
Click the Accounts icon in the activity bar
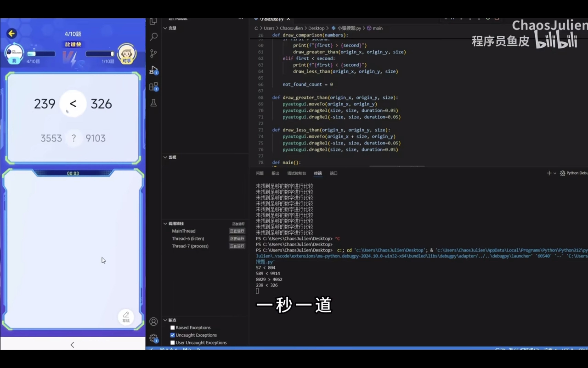pyautogui.click(x=153, y=322)
